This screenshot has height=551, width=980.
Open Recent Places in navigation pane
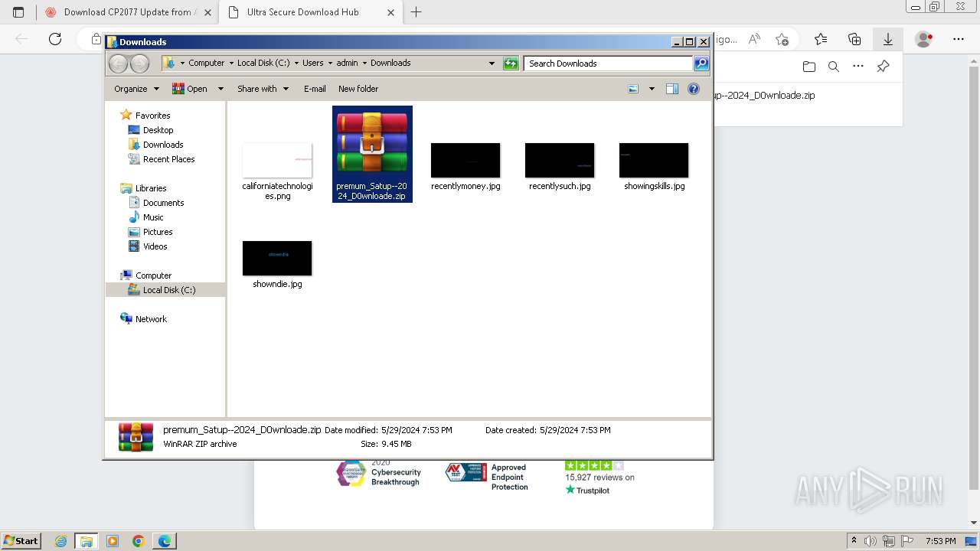click(168, 159)
